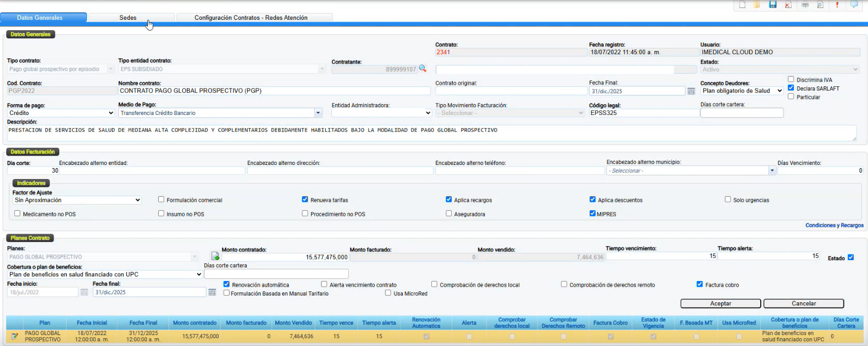Image resolution: width=868 pixels, height=346 pixels.
Task: Click the delete document red X icon
Action: point(788,5)
